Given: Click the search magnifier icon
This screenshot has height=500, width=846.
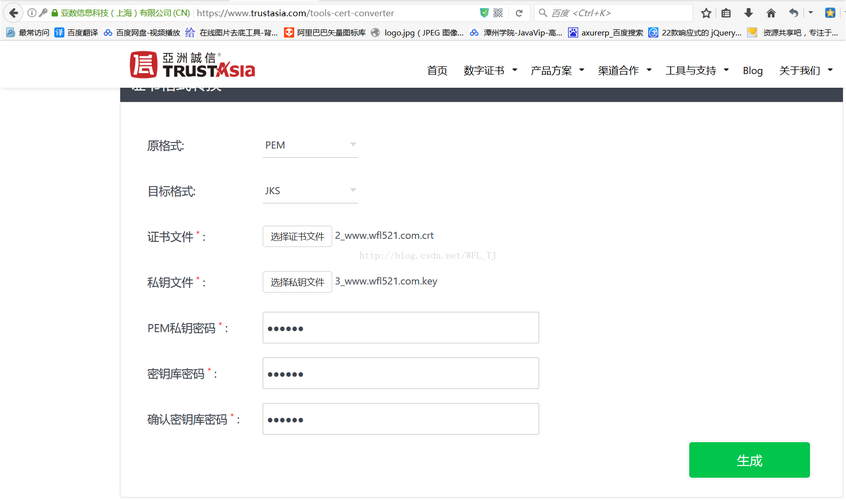Looking at the screenshot, I should pyautogui.click(x=543, y=12).
